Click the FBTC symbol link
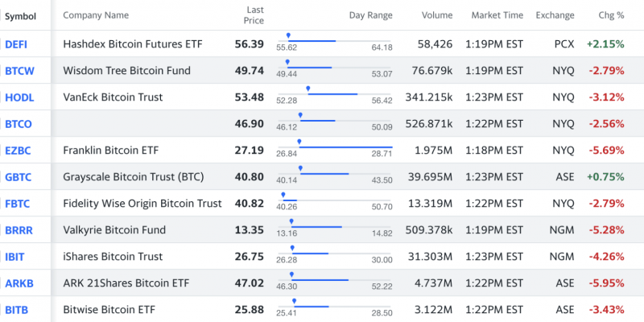This screenshot has width=644, height=322. pyautogui.click(x=19, y=204)
